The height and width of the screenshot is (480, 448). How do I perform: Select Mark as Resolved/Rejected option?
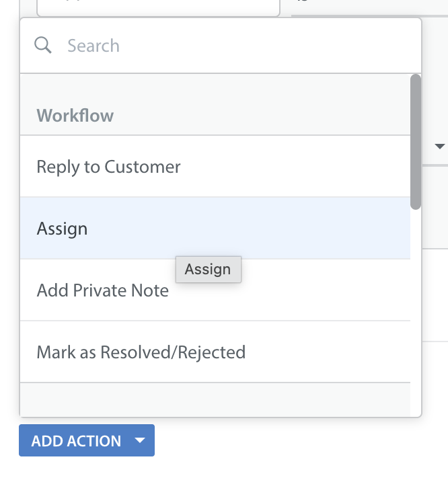point(141,352)
